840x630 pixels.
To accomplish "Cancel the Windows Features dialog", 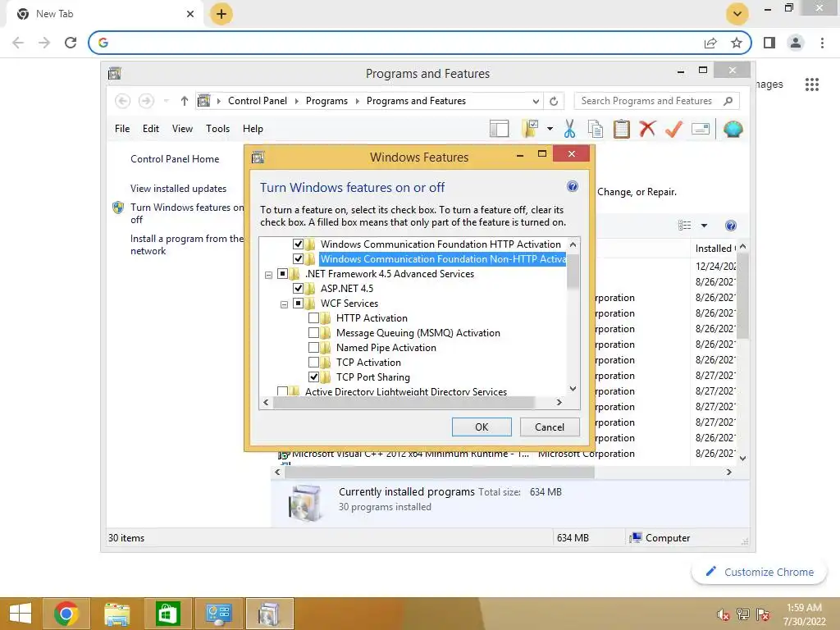I will 549,427.
